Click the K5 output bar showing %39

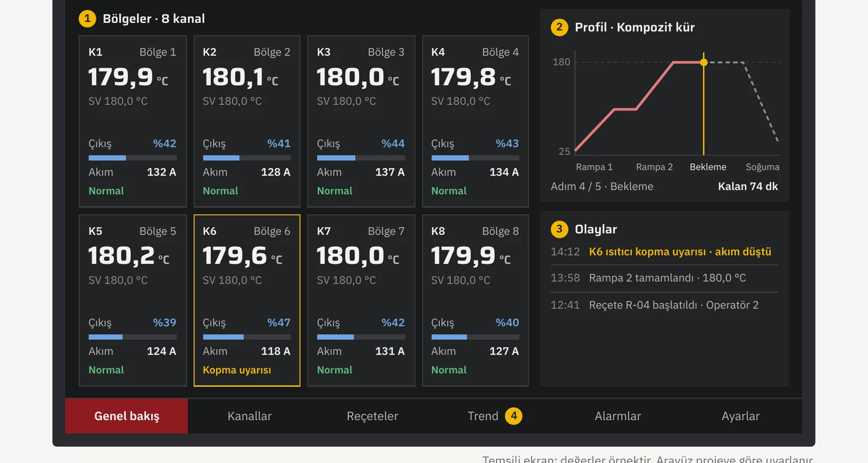pyautogui.click(x=133, y=337)
